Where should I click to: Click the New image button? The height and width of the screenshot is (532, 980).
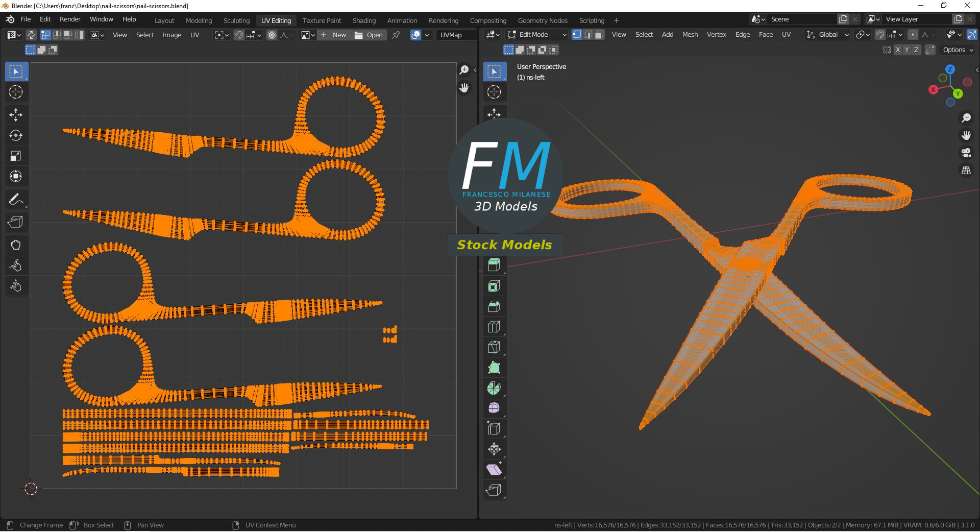334,35
